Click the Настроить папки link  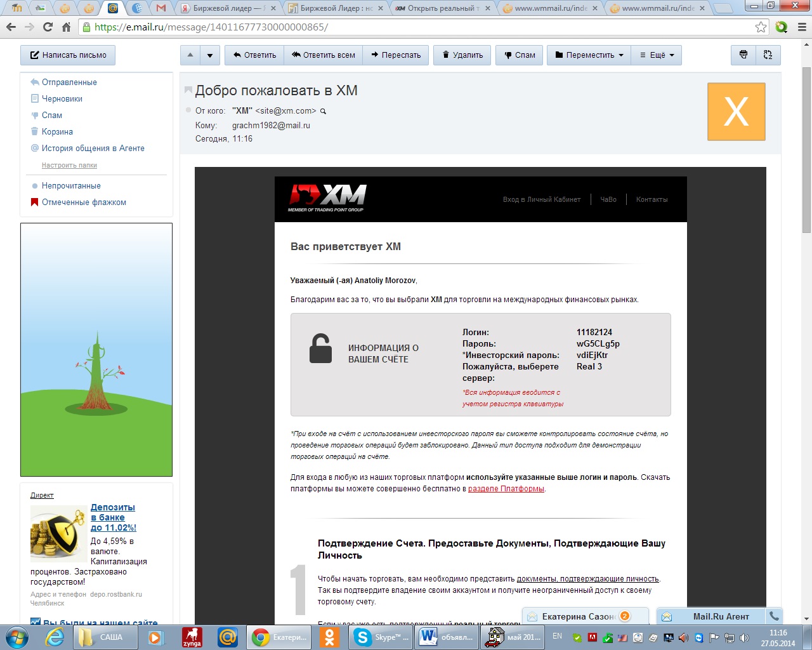(69, 165)
